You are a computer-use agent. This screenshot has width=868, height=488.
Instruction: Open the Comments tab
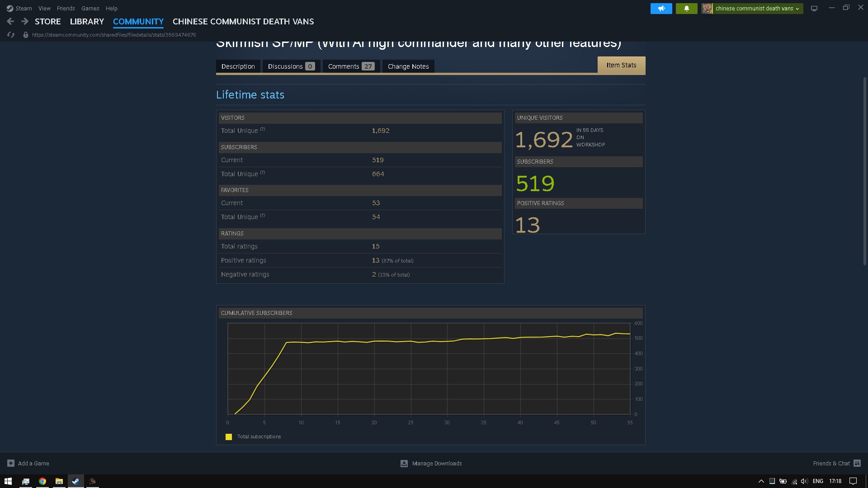coord(351,66)
